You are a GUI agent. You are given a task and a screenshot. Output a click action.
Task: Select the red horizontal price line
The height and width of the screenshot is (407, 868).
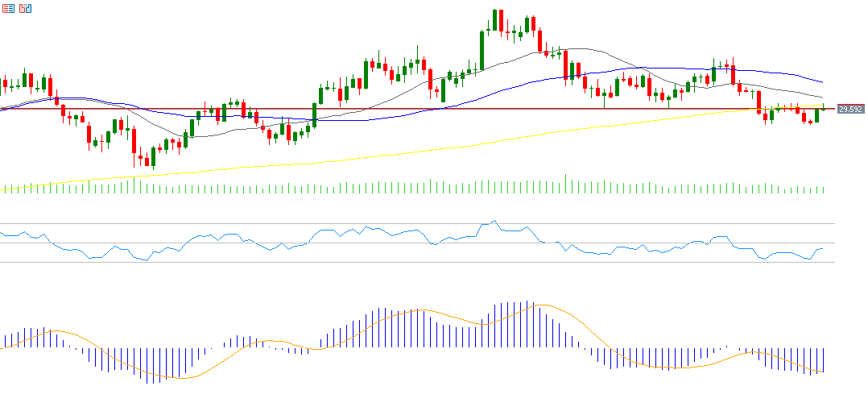point(403,108)
